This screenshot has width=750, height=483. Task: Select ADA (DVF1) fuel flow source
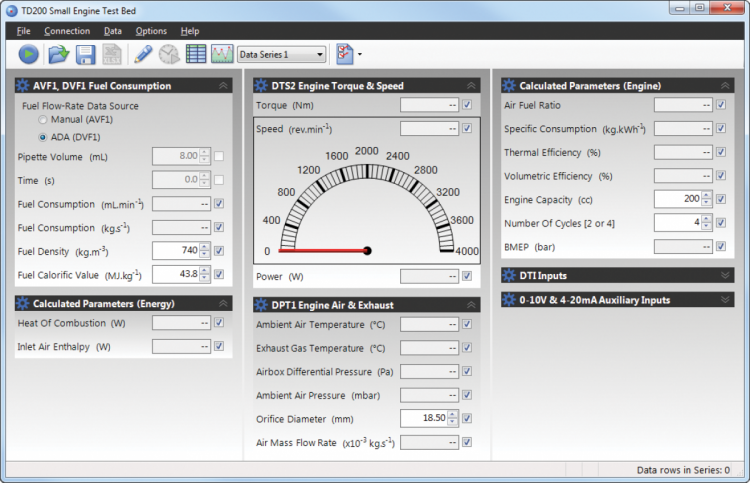click(x=43, y=137)
